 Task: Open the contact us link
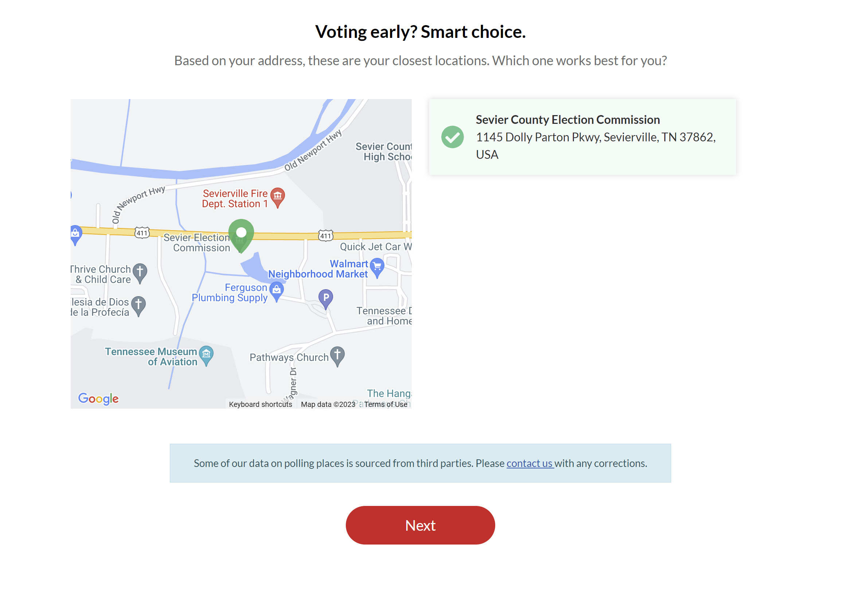tap(530, 463)
